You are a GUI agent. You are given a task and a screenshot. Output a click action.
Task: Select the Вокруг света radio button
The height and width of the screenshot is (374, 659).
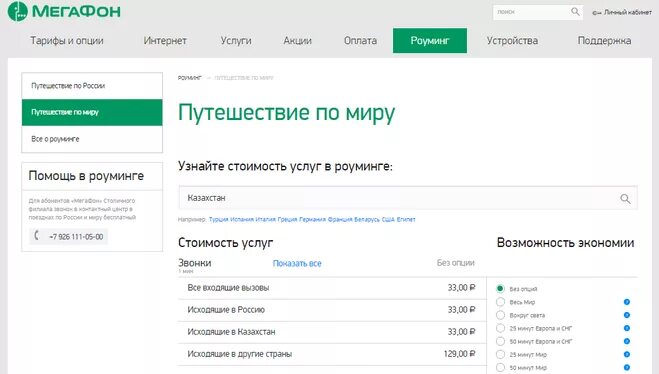500,315
